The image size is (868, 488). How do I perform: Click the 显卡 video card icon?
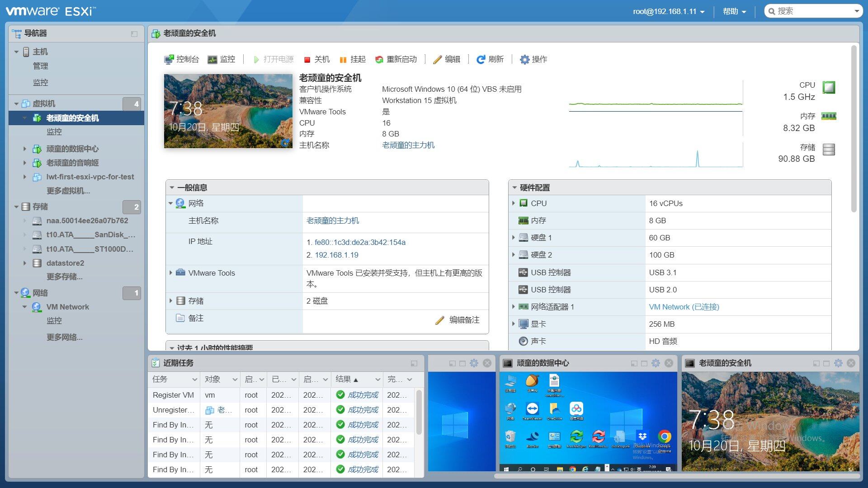523,324
